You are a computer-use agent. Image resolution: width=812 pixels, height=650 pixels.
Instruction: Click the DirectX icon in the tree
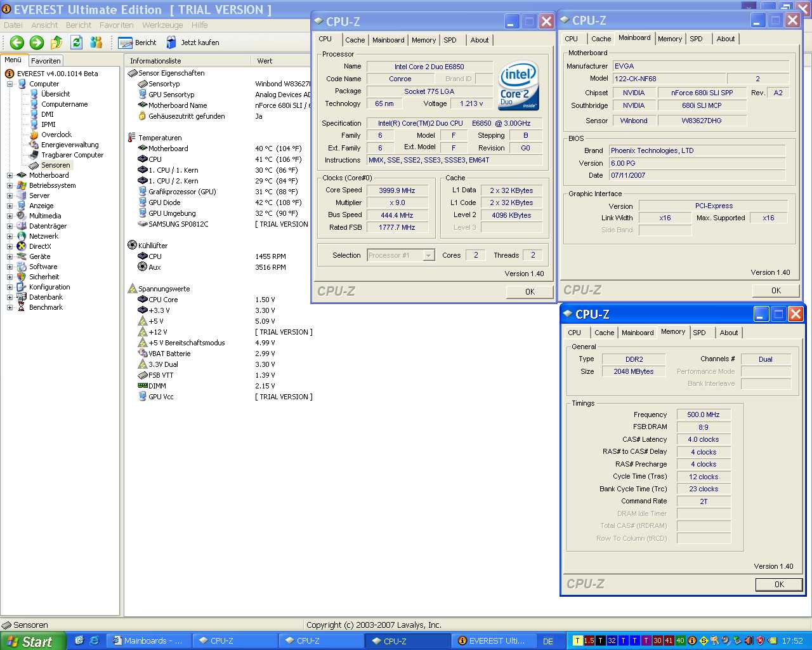[x=22, y=246]
